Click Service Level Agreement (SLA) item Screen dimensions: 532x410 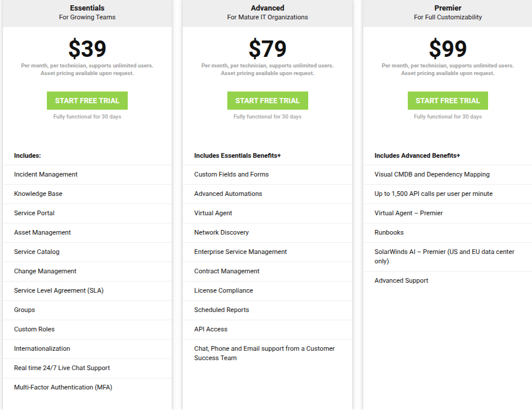59,290
